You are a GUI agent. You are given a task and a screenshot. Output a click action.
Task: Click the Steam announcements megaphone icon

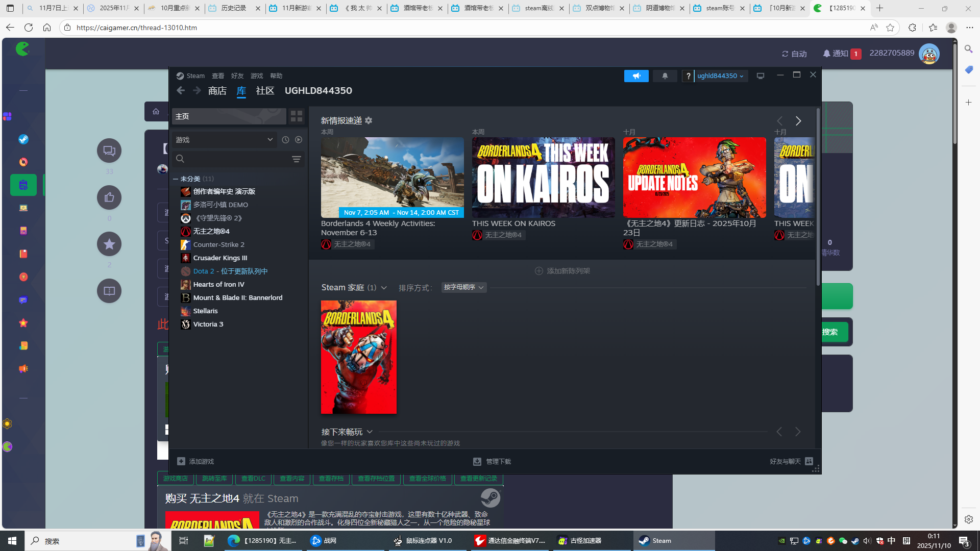[636, 76]
